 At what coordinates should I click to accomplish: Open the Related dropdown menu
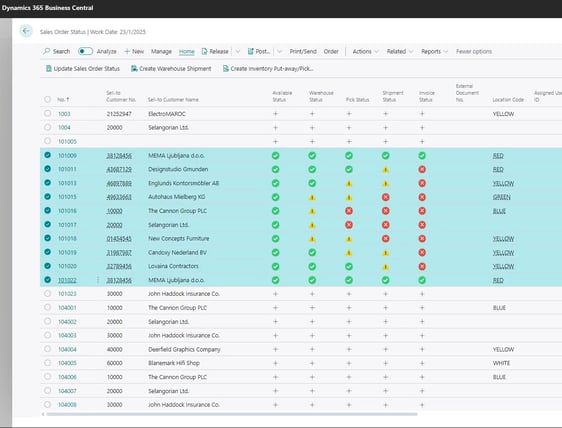[400, 51]
